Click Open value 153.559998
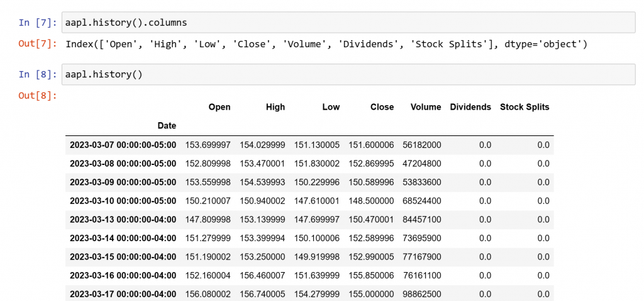 click(x=208, y=182)
